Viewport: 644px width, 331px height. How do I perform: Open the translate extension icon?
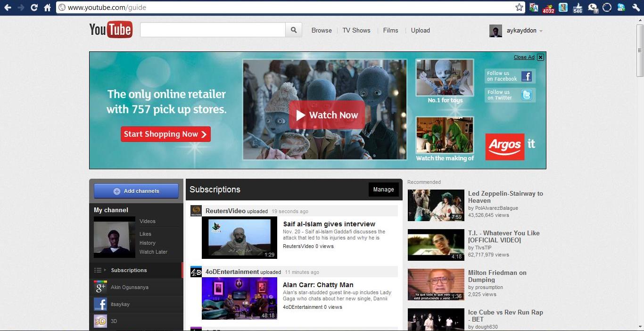coord(534,8)
